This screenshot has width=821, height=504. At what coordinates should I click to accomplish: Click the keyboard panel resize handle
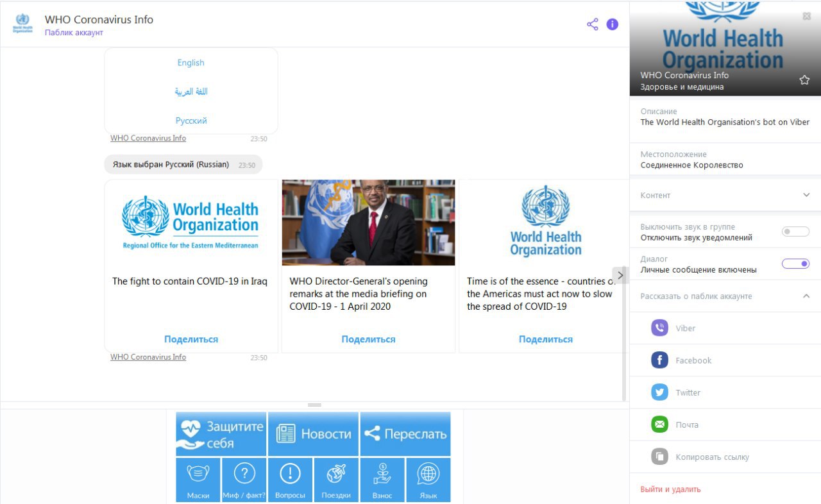(314, 405)
